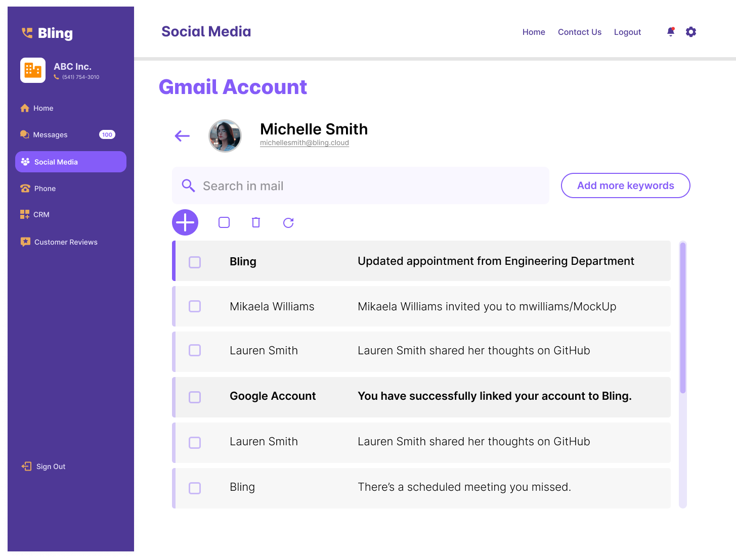Click the Messages chat bubble icon
The width and height of the screenshot is (736, 560).
(x=25, y=134)
